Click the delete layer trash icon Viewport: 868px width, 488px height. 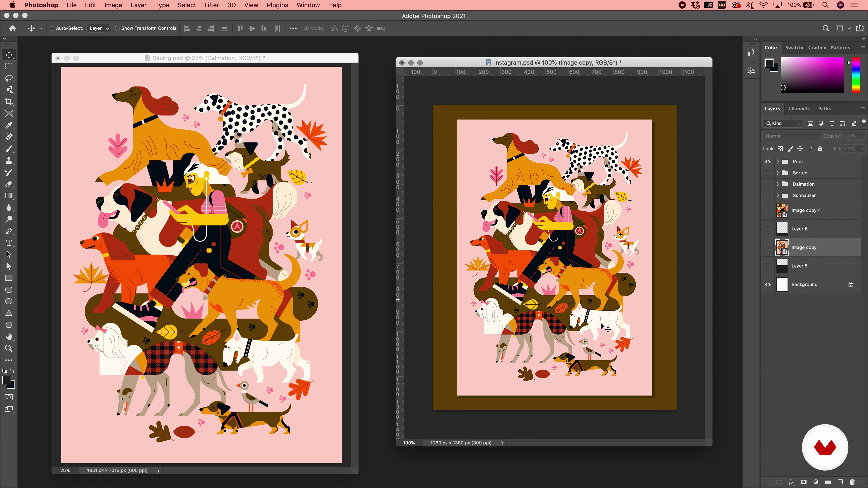pos(852,482)
